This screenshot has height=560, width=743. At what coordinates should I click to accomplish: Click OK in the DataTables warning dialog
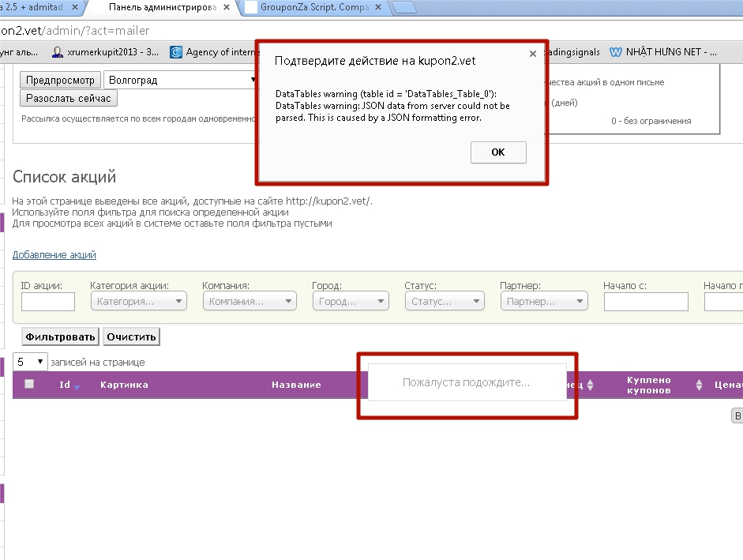(497, 152)
